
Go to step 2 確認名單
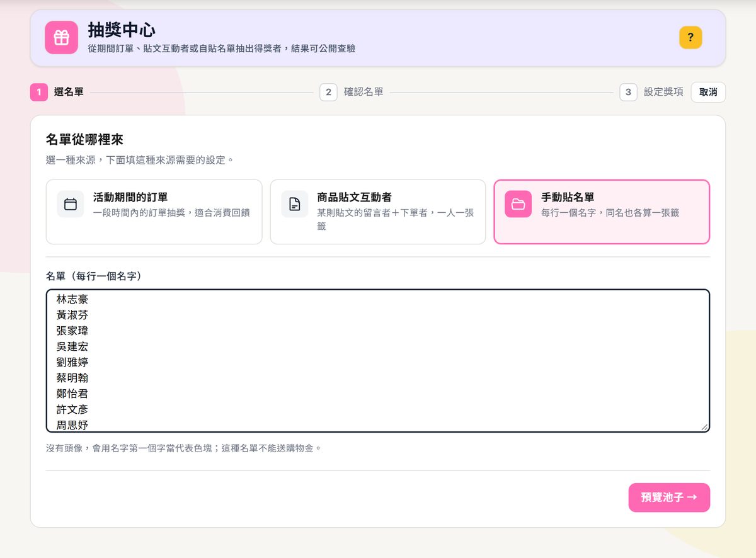352,92
